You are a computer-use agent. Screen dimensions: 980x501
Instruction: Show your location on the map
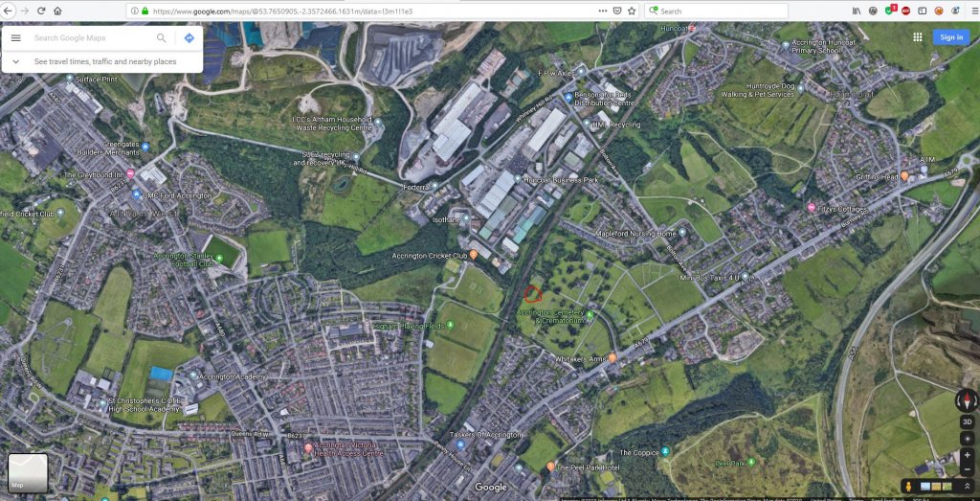coord(968,438)
